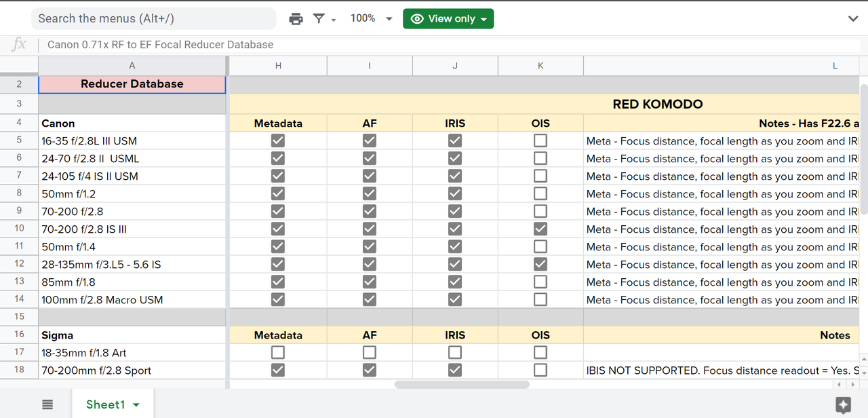Click the filter funnel icon

tap(319, 19)
